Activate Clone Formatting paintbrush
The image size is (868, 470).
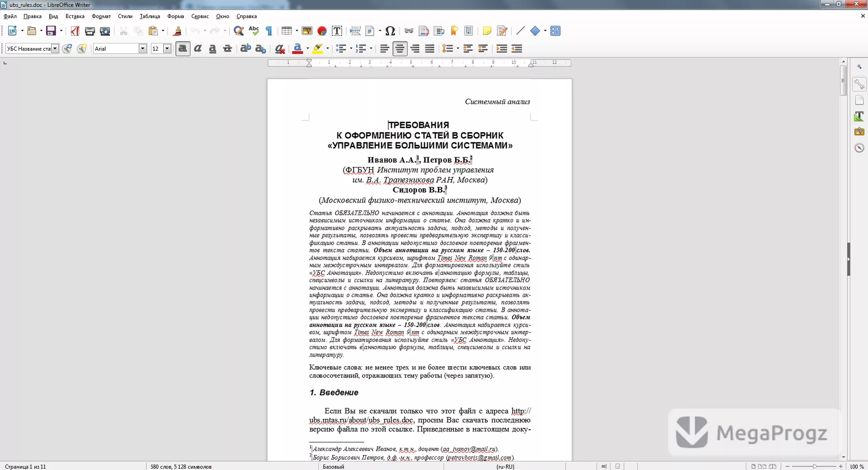point(177,31)
